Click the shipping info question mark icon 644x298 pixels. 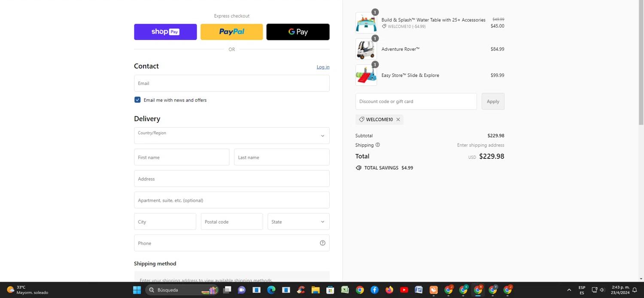[378, 145]
